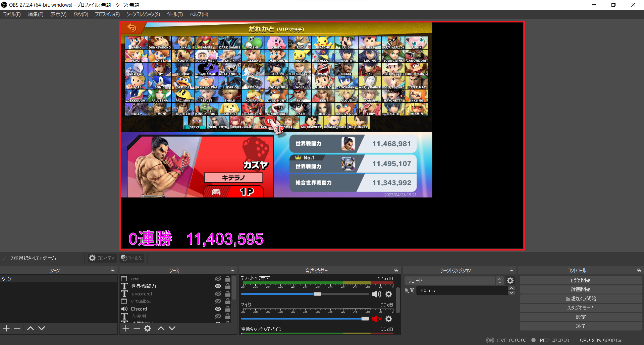Adjust デスクトップ音声 volume slider handle
This screenshot has width=644, height=345.
[317, 294]
